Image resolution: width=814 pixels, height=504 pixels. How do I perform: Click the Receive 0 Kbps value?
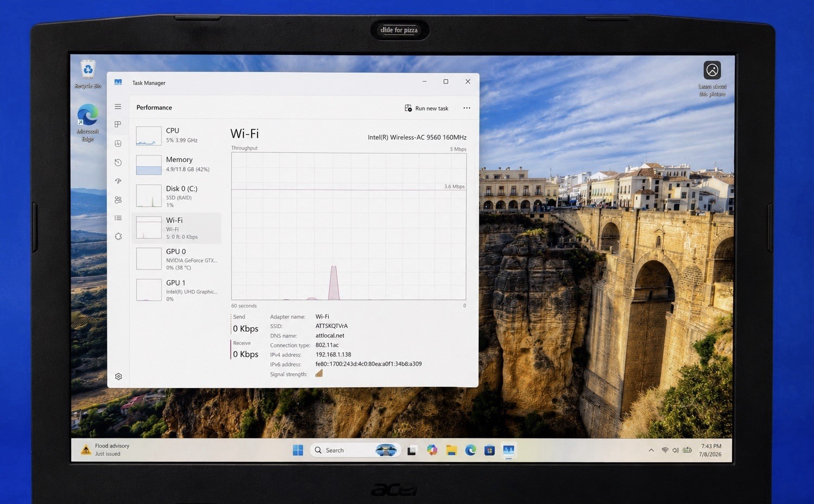pyautogui.click(x=245, y=354)
